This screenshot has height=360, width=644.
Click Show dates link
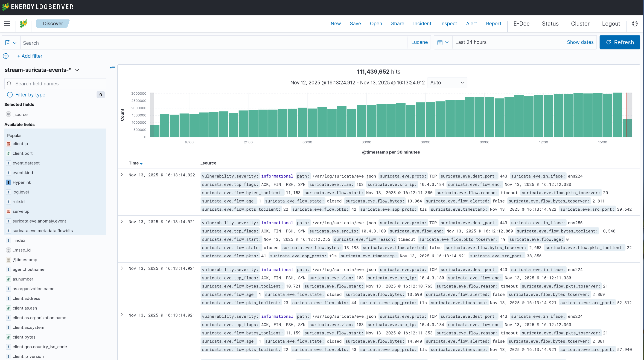pos(580,42)
